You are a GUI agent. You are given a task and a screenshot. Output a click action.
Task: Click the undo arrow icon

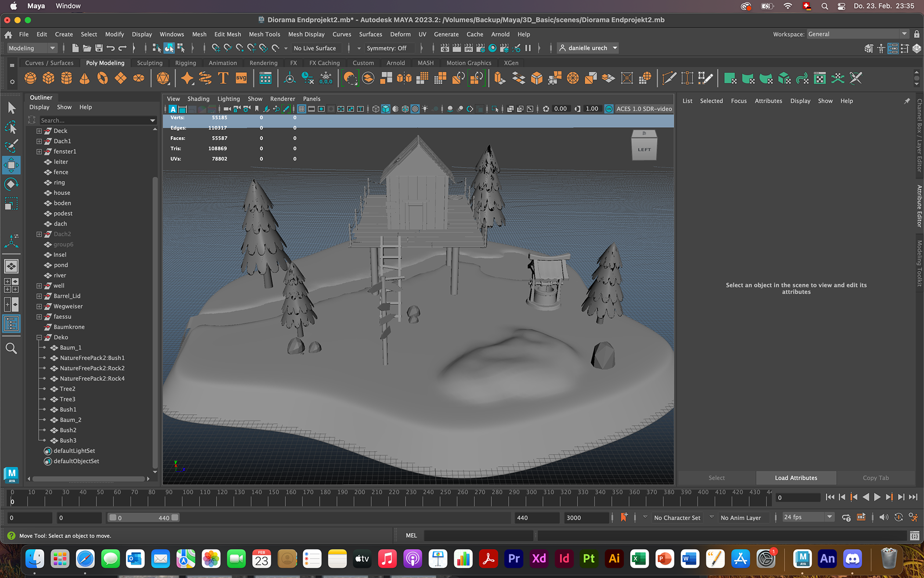(111, 48)
